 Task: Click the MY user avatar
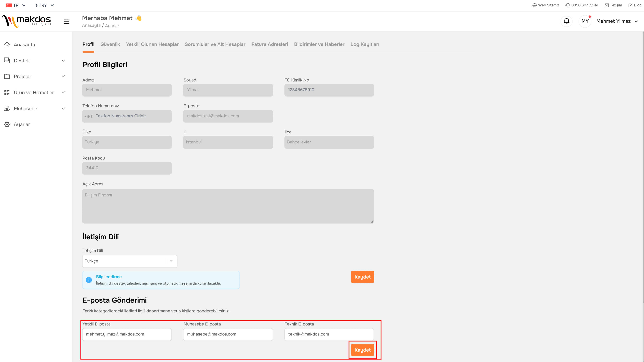tap(585, 21)
